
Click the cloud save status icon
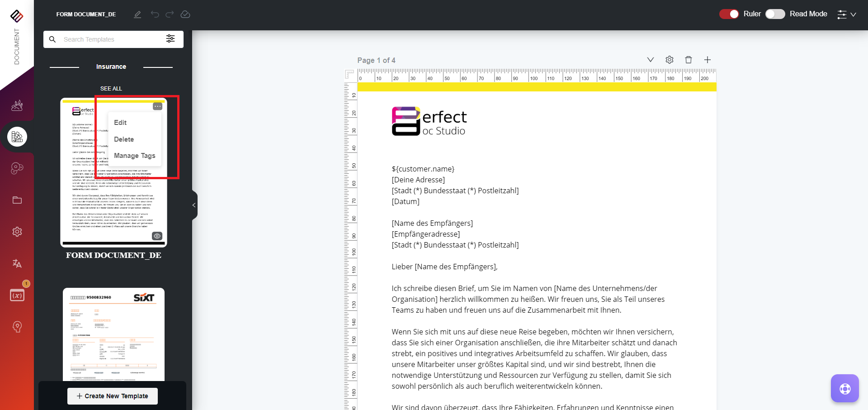click(x=185, y=14)
